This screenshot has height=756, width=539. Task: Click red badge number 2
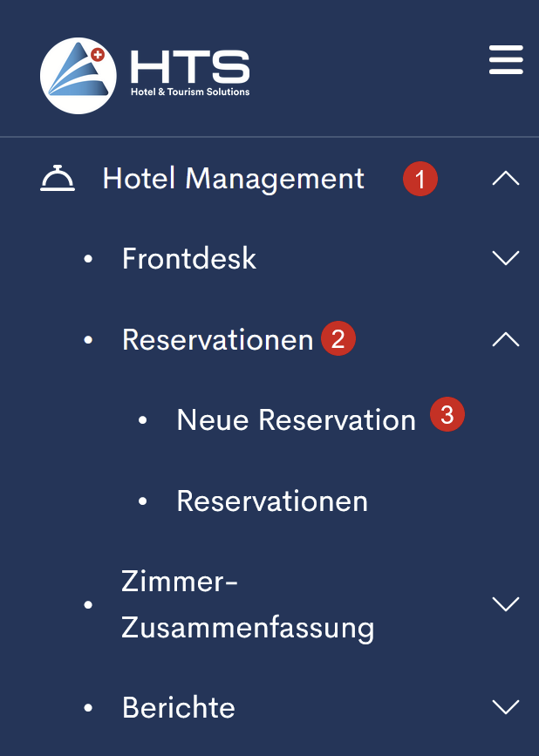pos(338,338)
